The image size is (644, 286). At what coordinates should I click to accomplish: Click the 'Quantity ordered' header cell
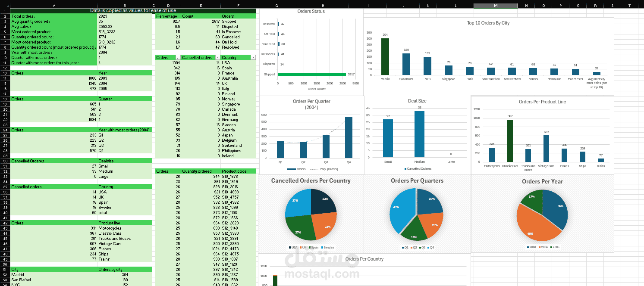click(201, 171)
